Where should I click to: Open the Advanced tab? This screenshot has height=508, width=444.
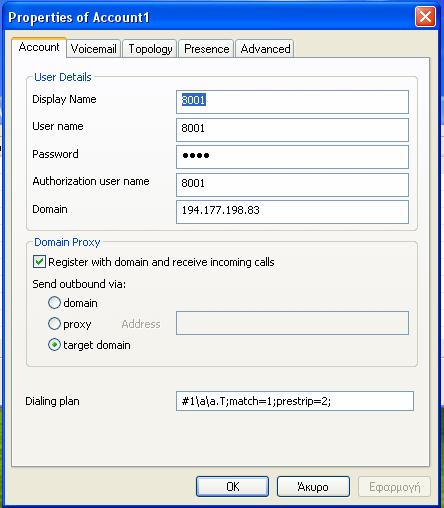coord(265,49)
